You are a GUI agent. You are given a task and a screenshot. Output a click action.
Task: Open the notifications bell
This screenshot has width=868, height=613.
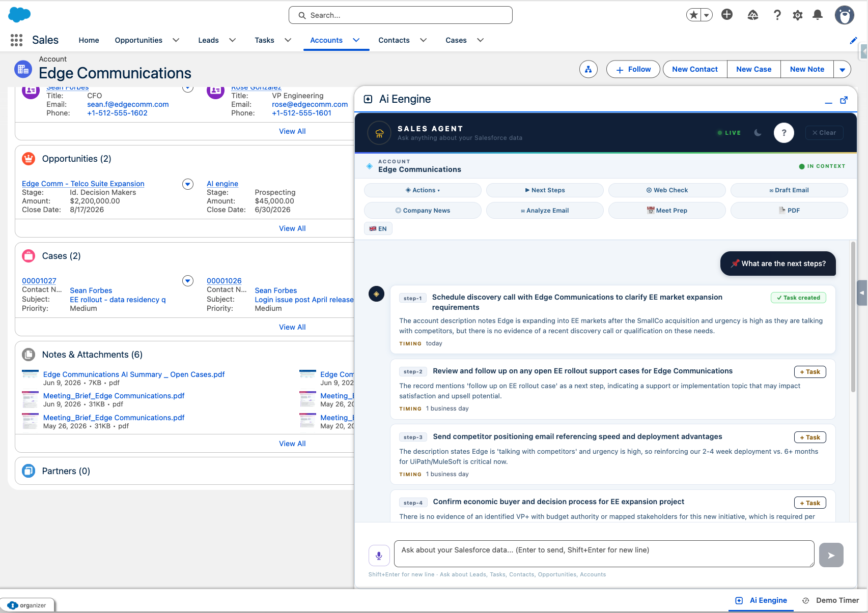[818, 15]
